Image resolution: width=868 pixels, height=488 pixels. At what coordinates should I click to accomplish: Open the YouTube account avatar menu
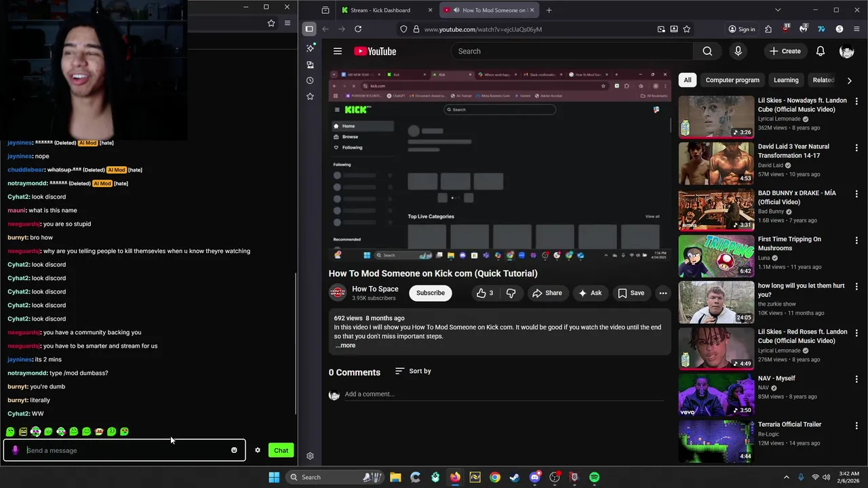(x=846, y=51)
